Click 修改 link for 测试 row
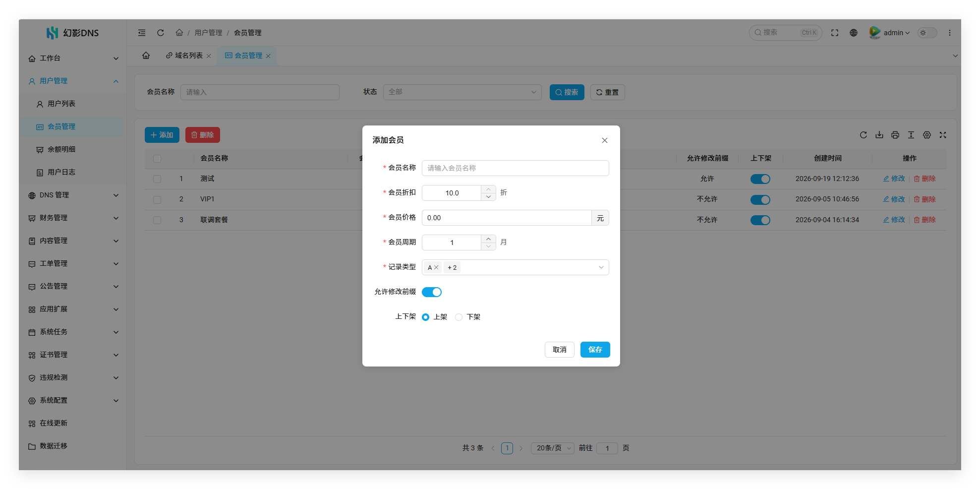 pyautogui.click(x=894, y=179)
